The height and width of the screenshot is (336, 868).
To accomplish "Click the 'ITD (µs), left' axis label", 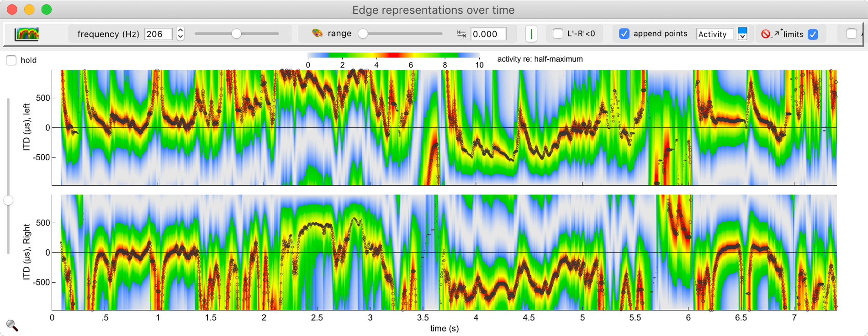I will click(26, 127).
